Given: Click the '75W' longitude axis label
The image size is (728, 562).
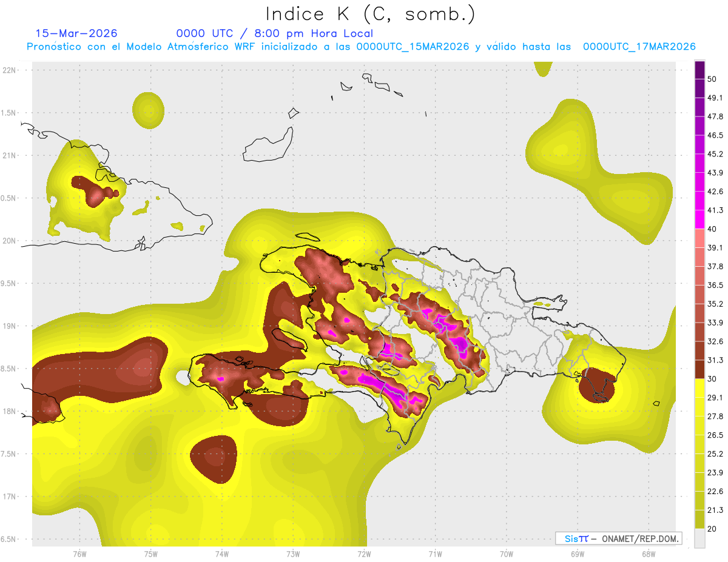Looking at the screenshot, I should pos(151,554).
